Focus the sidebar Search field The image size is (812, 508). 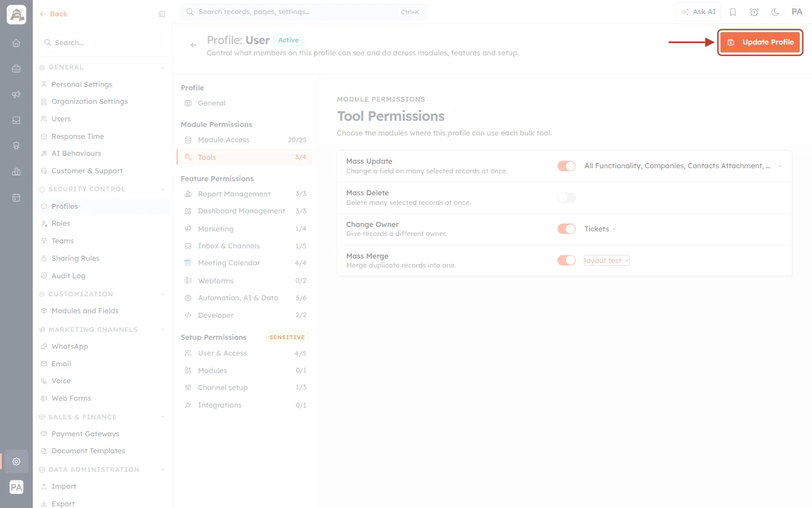(x=103, y=43)
